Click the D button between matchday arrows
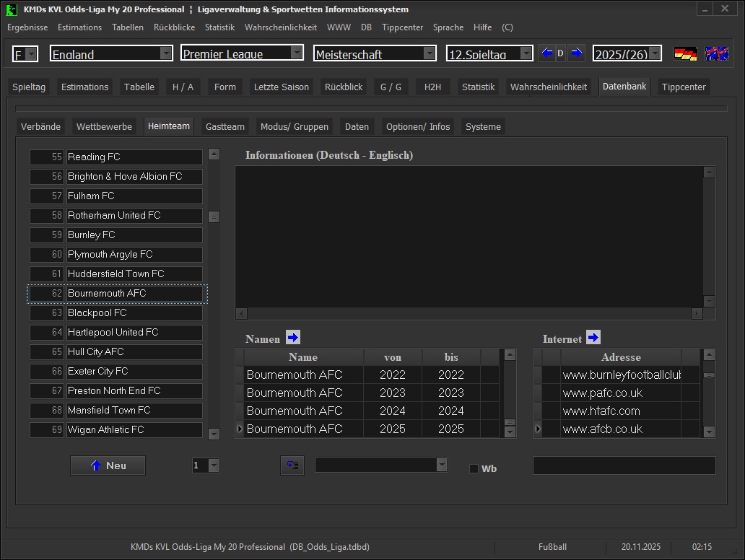The height and width of the screenshot is (560, 745). [x=560, y=53]
